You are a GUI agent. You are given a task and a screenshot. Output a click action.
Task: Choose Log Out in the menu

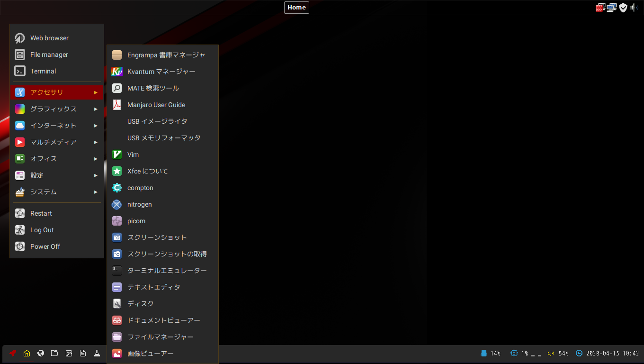point(57,230)
